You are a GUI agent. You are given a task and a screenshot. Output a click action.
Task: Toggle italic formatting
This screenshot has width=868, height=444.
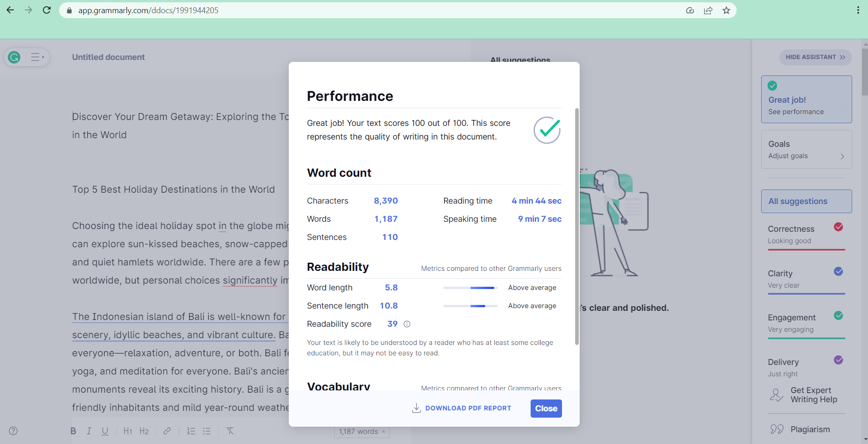coord(89,431)
